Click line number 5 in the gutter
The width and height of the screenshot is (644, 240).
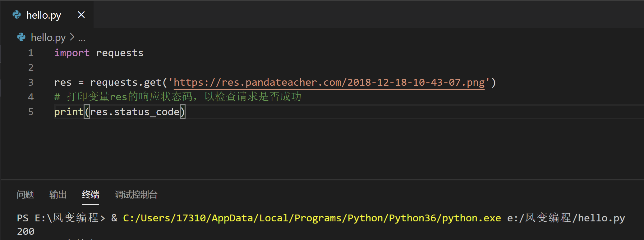[x=31, y=112]
